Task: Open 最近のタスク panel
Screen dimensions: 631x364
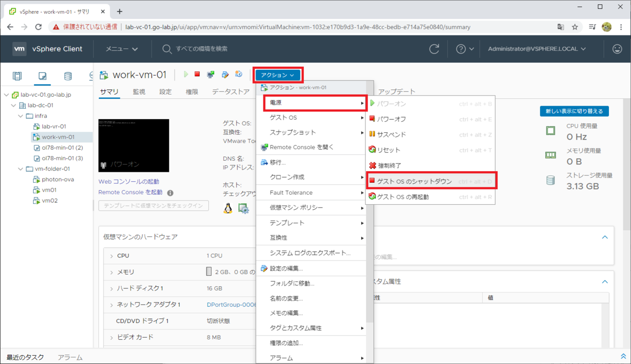Action: (x=25, y=357)
